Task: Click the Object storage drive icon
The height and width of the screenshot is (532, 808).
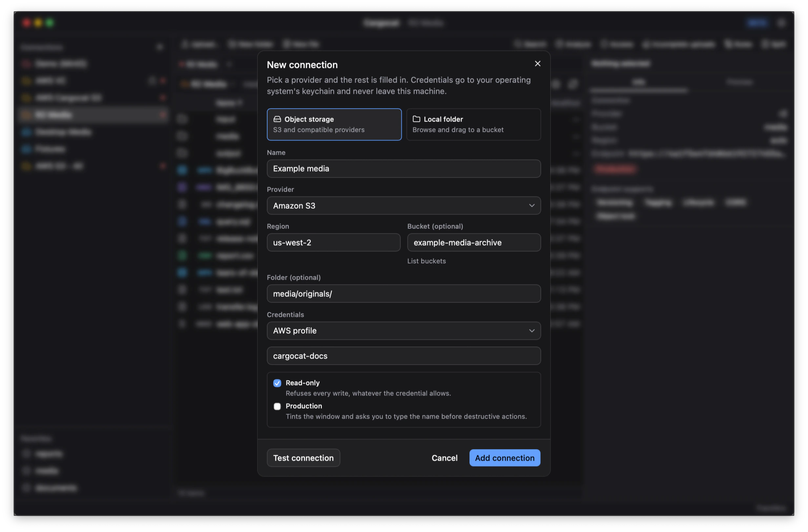Action: [x=277, y=119]
